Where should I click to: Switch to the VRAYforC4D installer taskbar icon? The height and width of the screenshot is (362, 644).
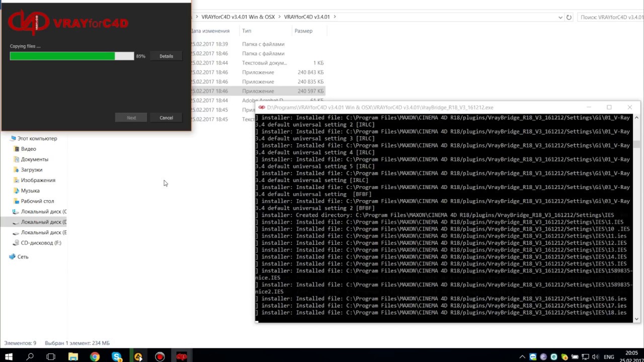(x=182, y=357)
